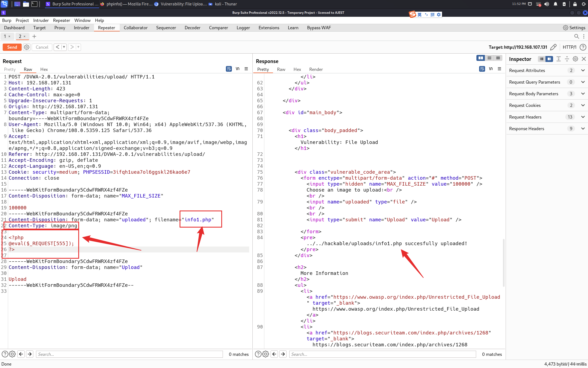Open request search settings gear

[12, 354]
